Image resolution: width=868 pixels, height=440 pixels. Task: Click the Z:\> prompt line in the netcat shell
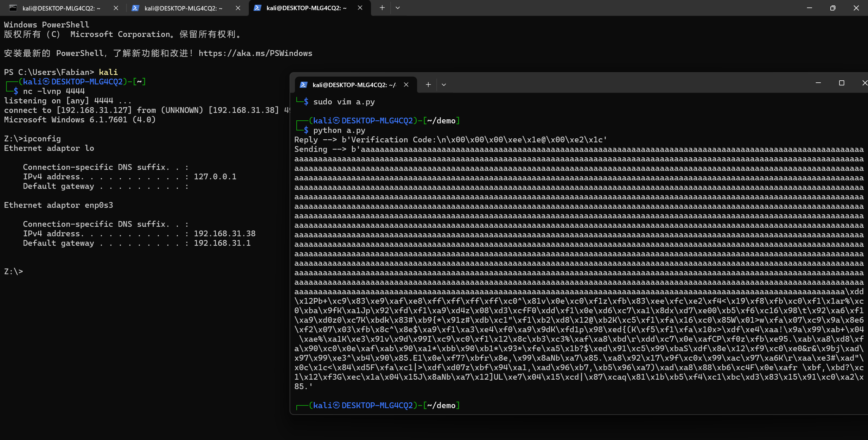[14, 272]
